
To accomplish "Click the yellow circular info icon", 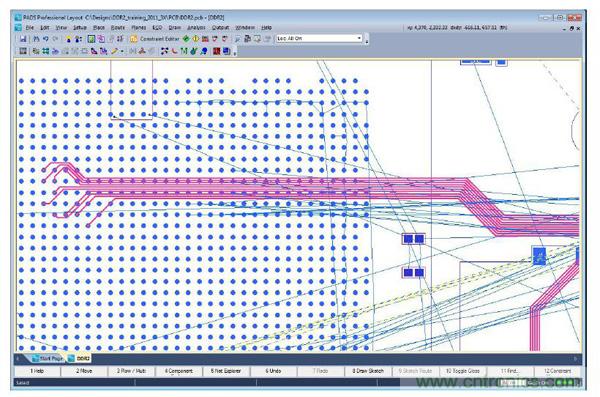I will pos(196,39).
